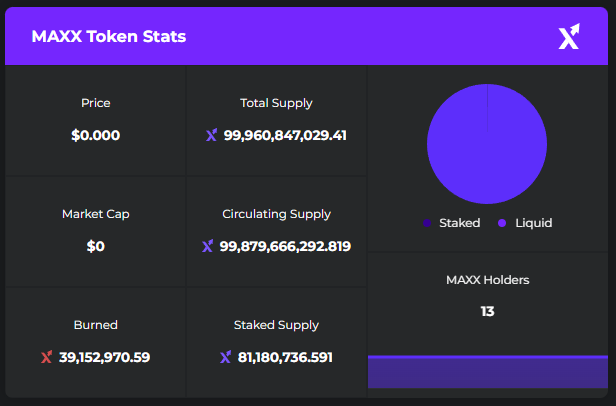This screenshot has width=616, height=406.
Task: Click the MAXX logo in header
Action: (568, 37)
